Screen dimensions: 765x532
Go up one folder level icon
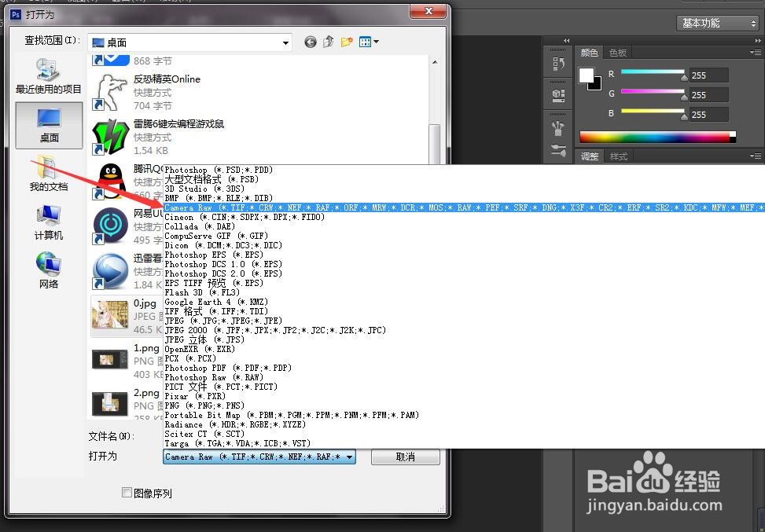[329, 42]
